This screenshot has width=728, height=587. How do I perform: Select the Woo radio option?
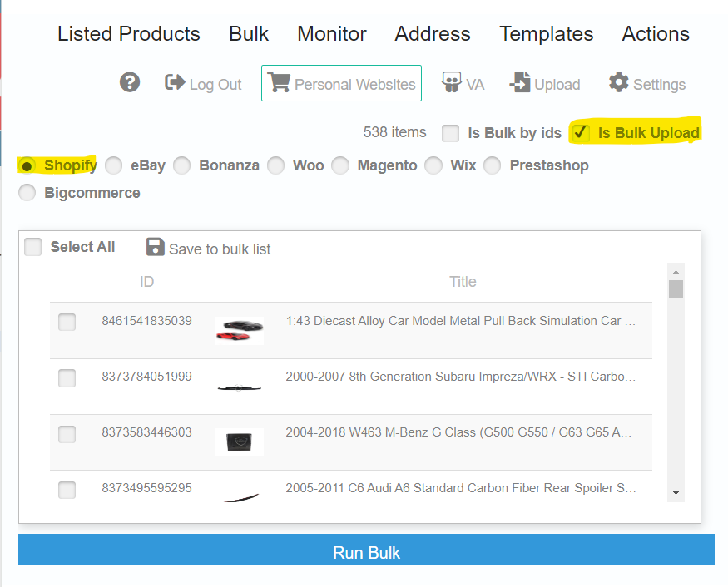[275, 165]
